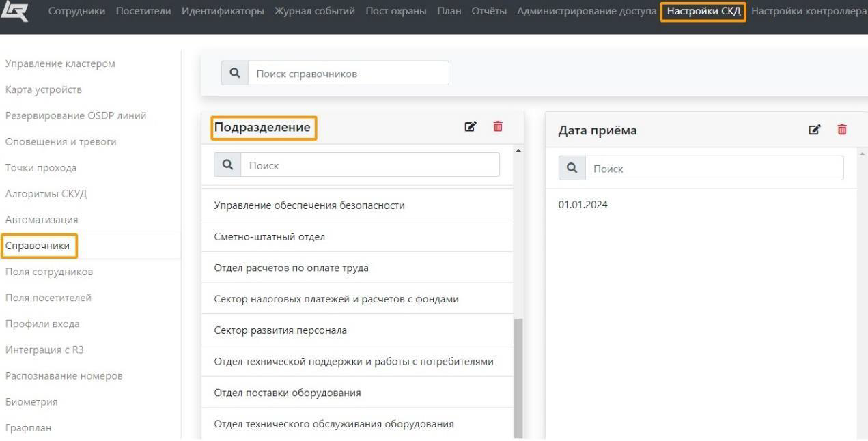
Task: Open Биометрия settings in the sidebar
Action: click(x=31, y=402)
